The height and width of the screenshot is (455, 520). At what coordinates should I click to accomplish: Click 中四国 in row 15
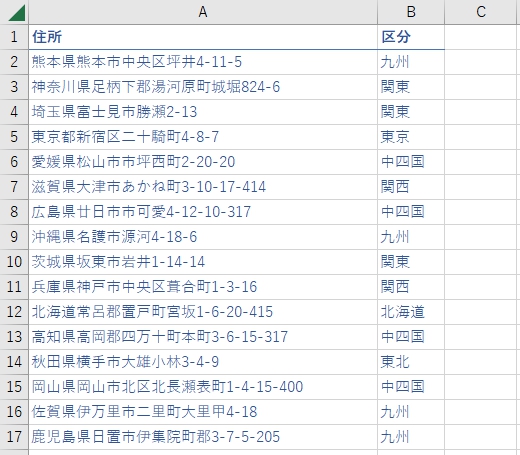pyautogui.click(x=411, y=387)
